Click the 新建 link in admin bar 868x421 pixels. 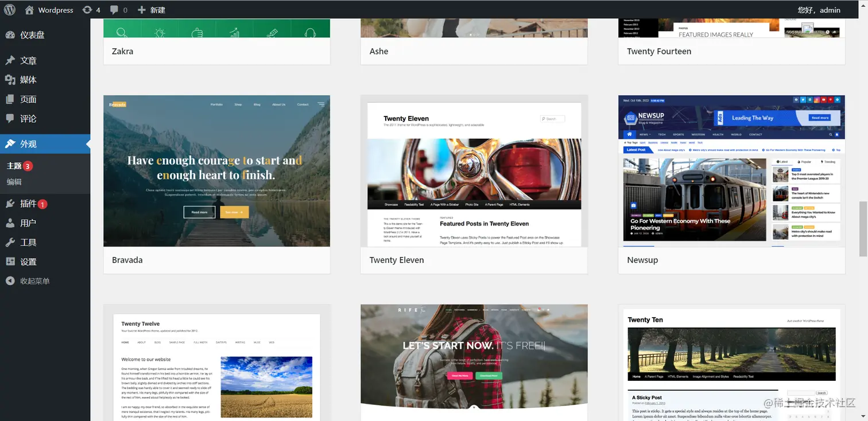click(157, 10)
